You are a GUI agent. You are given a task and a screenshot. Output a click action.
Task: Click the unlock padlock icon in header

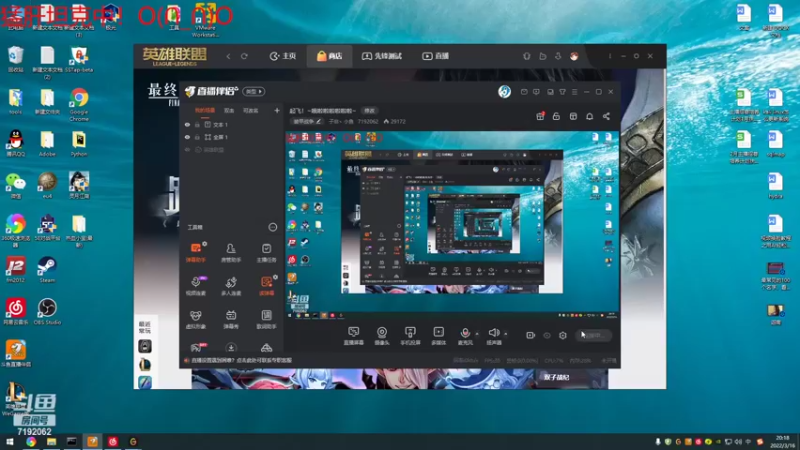point(556,116)
